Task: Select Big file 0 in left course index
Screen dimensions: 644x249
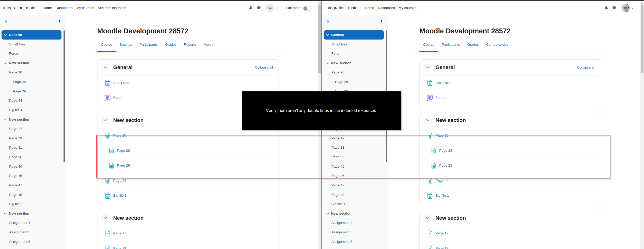Action: 16,204
